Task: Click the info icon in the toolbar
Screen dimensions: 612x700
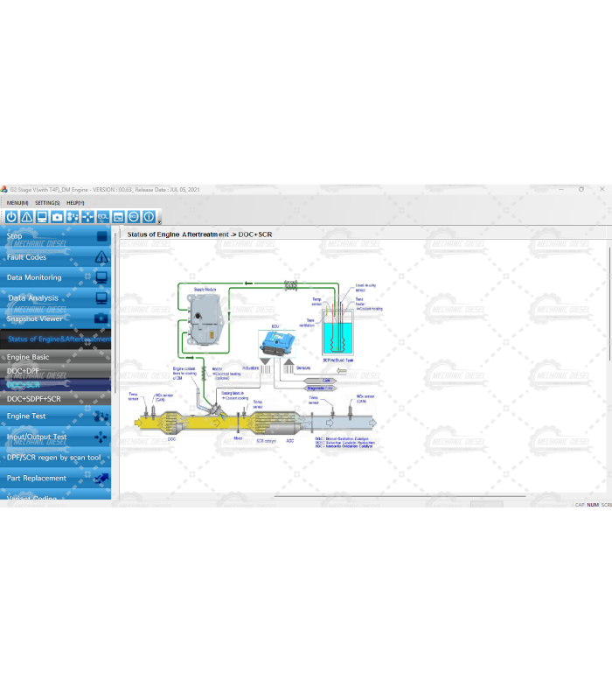Action: (x=149, y=217)
